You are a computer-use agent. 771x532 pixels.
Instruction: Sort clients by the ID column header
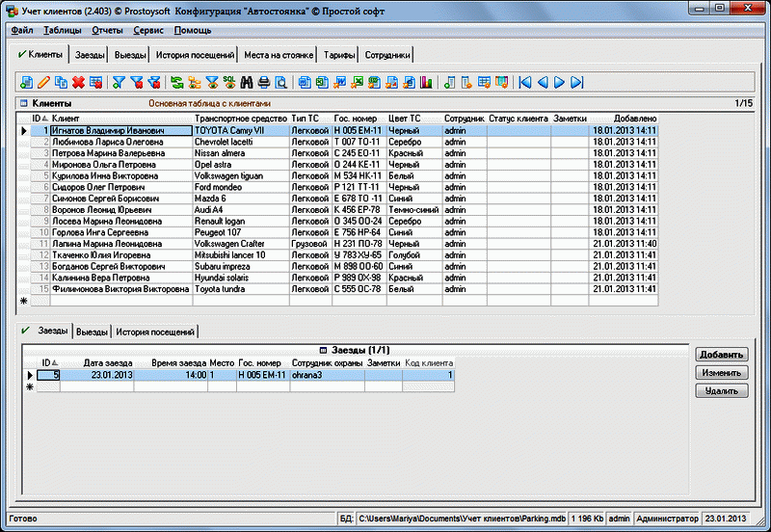(40, 119)
